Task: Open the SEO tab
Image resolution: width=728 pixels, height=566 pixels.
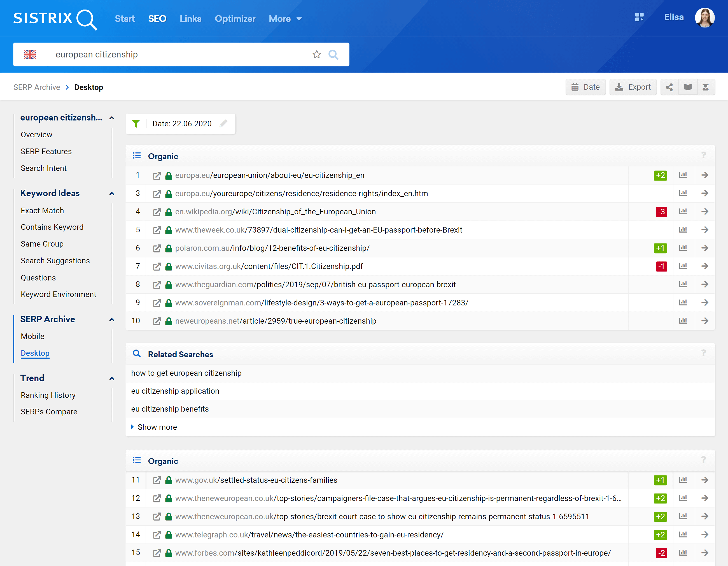Action: (157, 19)
